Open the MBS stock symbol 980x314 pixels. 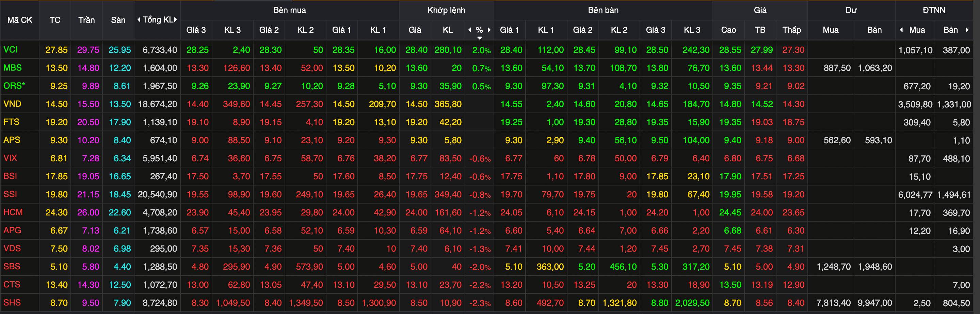(x=13, y=68)
